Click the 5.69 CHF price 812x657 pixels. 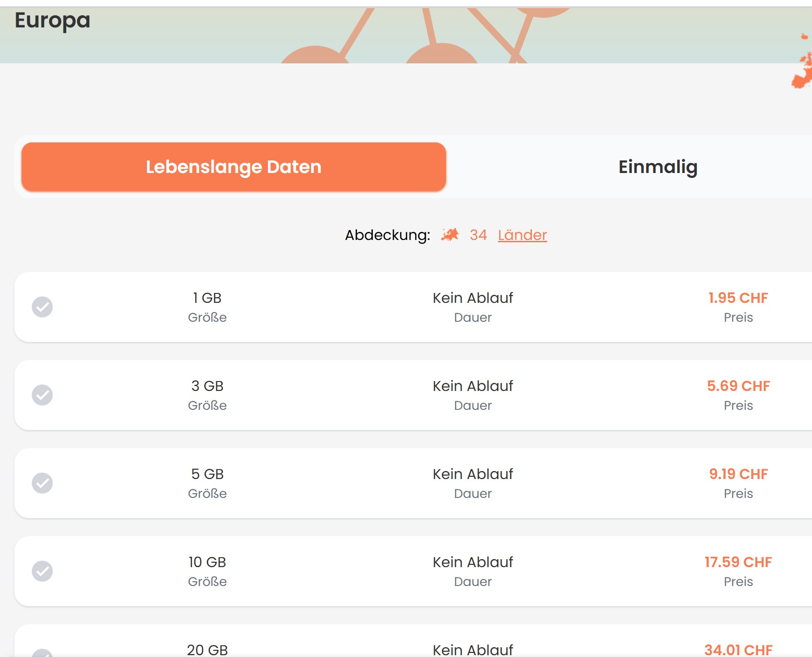tap(738, 386)
